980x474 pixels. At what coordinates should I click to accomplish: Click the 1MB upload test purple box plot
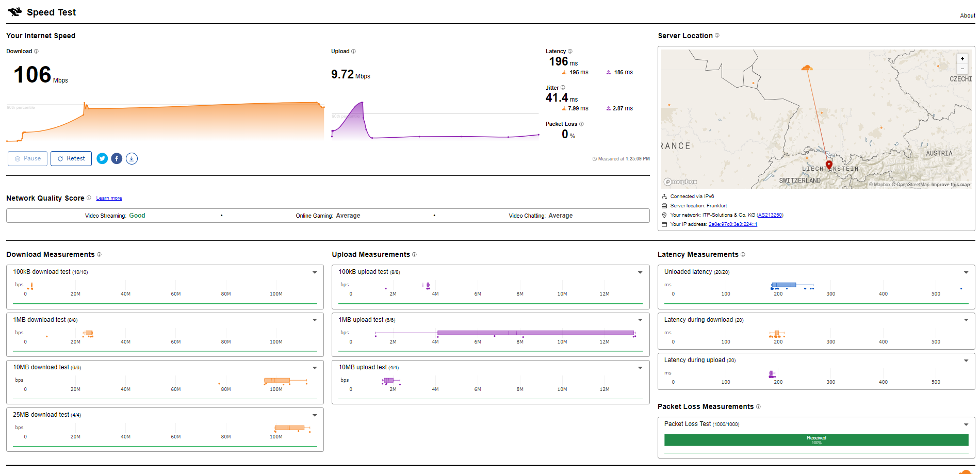(x=535, y=333)
